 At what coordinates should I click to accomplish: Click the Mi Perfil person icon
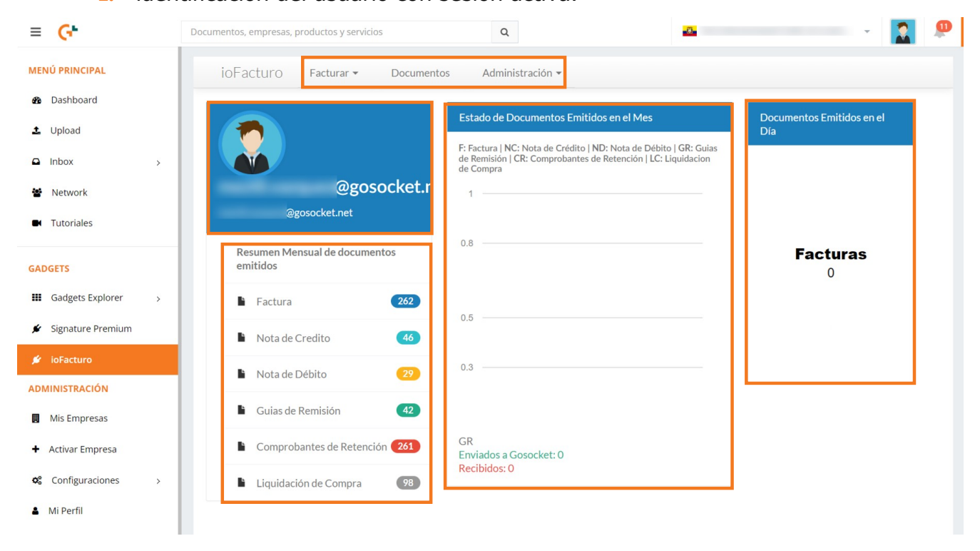coord(36,511)
